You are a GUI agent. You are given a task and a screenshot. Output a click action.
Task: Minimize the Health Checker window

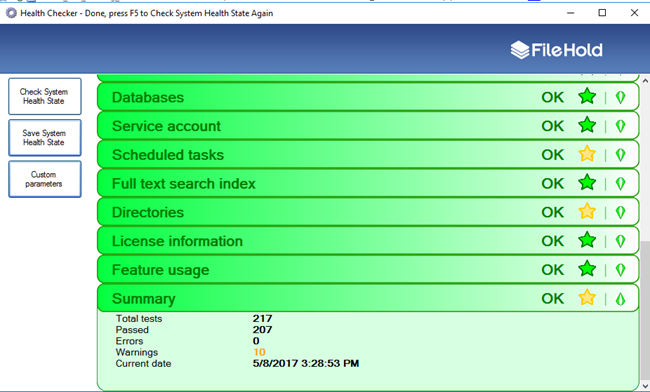[570, 13]
